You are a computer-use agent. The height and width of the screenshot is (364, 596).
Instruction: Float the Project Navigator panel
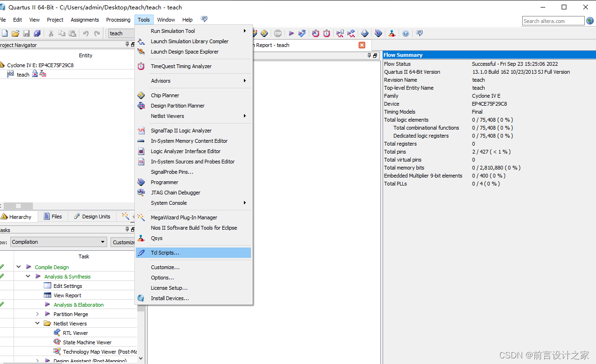tap(133, 45)
